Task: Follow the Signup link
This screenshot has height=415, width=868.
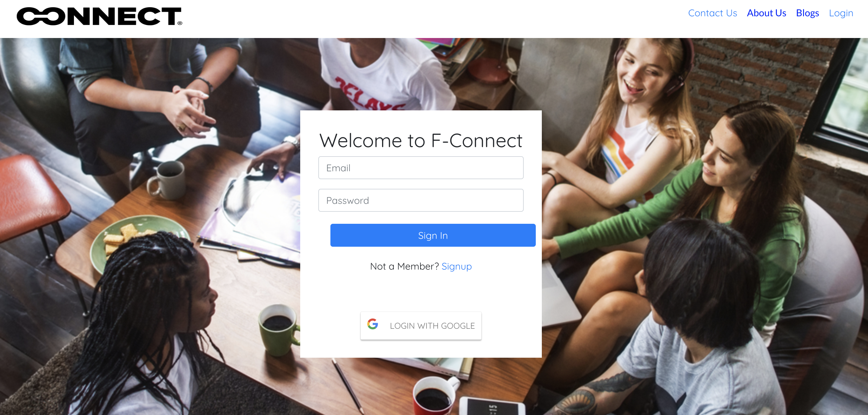Action: 457,266
